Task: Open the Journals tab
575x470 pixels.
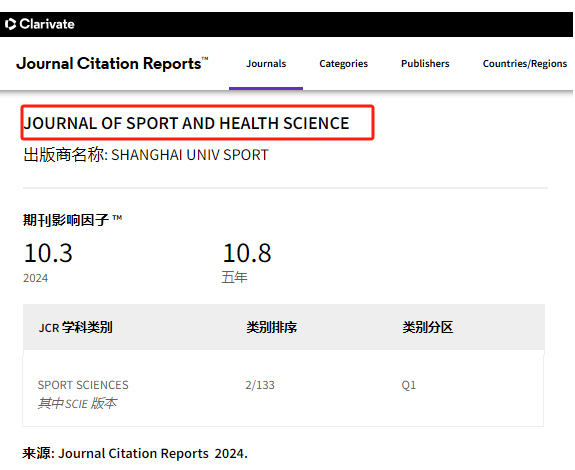Action: (x=266, y=64)
